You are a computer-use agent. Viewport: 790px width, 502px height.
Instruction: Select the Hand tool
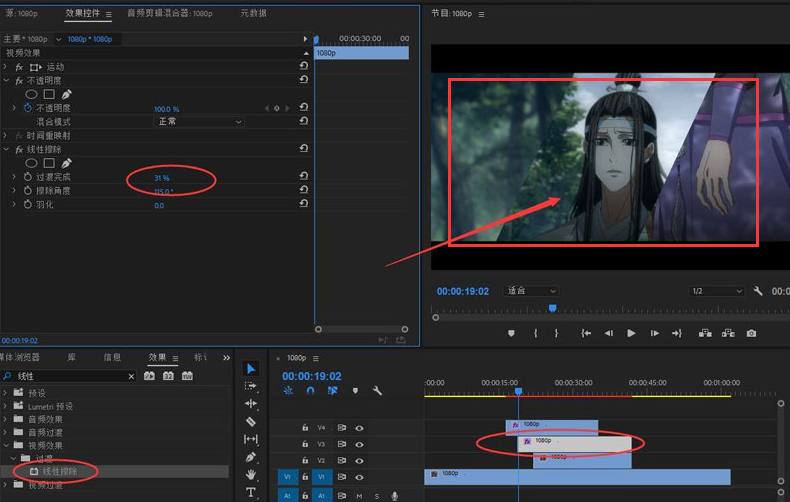point(251,475)
